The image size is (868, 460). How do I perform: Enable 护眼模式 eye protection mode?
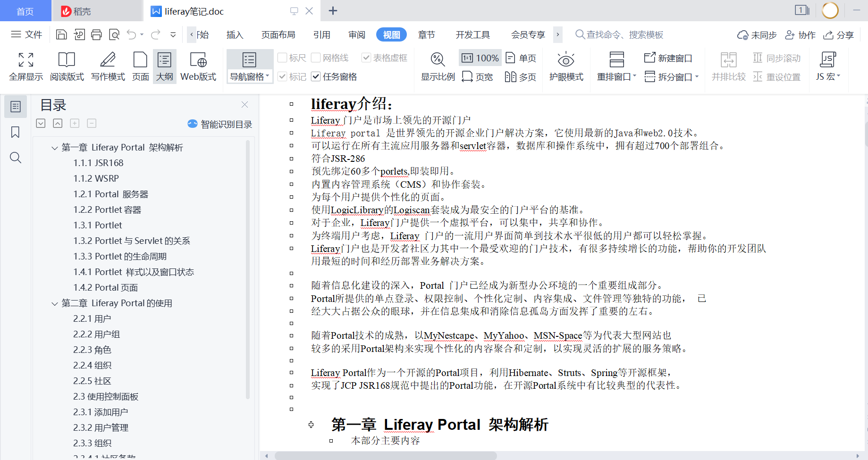coord(566,67)
